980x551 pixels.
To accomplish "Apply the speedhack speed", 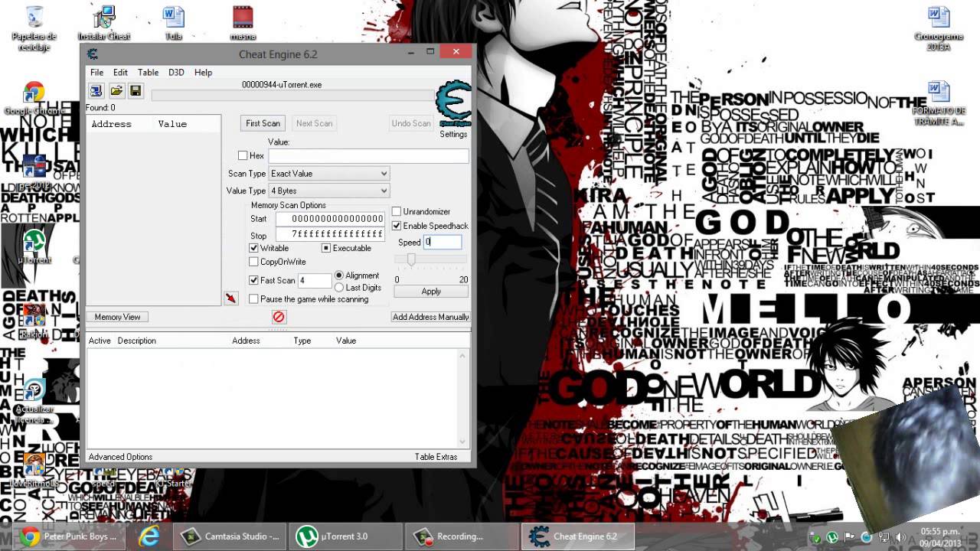I will pyautogui.click(x=431, y=292).
